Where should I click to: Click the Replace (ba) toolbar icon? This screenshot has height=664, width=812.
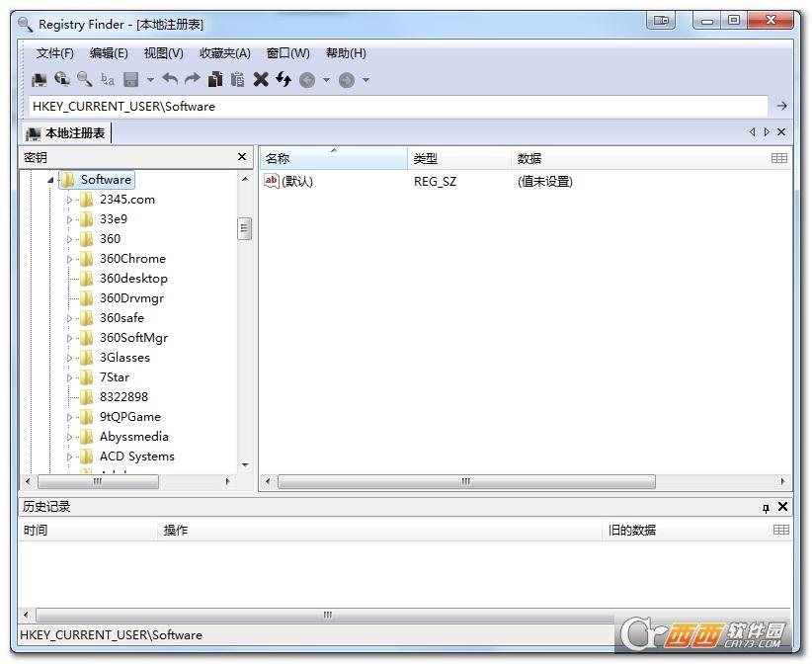pyautogui.click(x=107, y=79)
